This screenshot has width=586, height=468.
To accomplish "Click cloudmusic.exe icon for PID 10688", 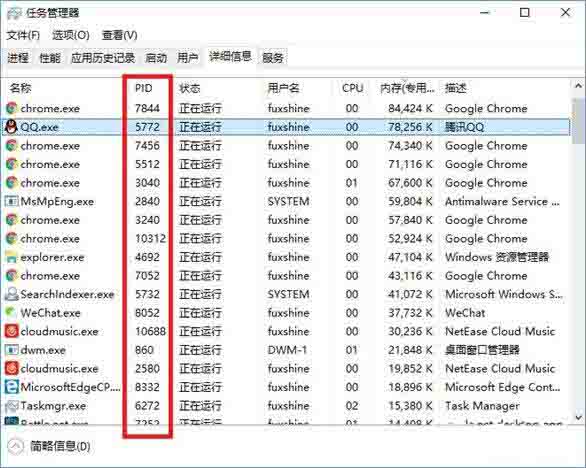I will point(11,331).
